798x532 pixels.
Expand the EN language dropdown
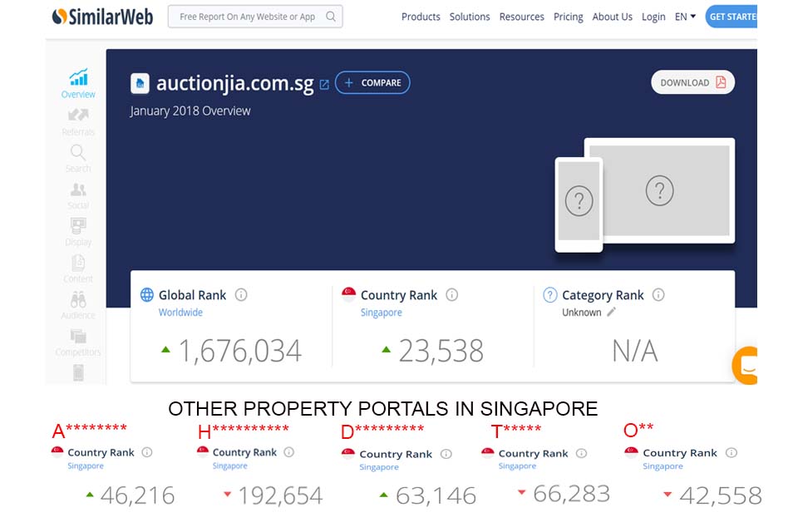(x=685, y=17)
